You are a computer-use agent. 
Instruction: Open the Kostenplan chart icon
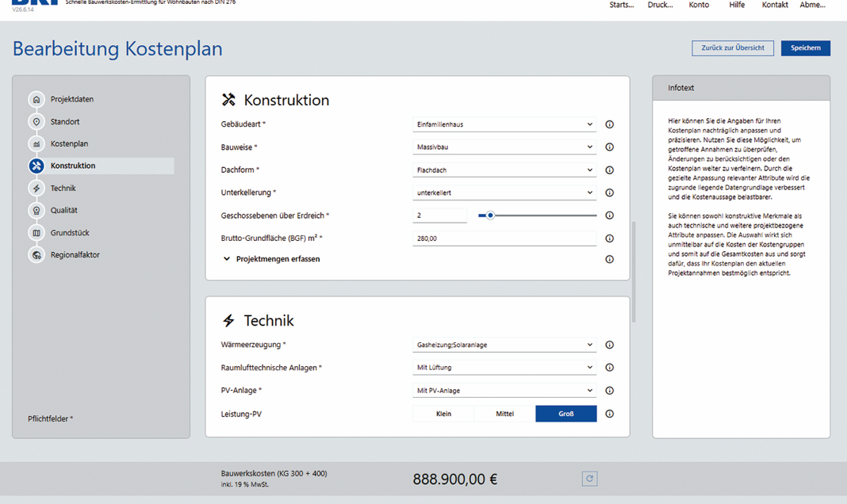coord(36,144)
